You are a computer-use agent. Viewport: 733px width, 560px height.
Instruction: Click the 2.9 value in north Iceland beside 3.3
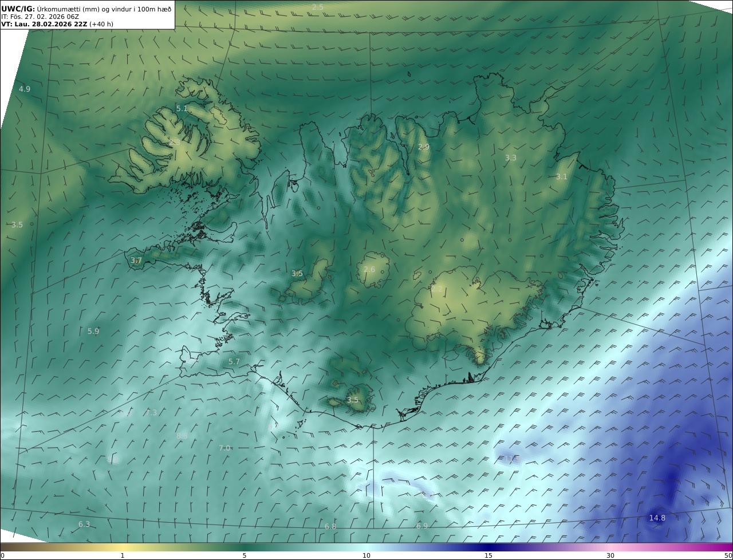point(423,147)
